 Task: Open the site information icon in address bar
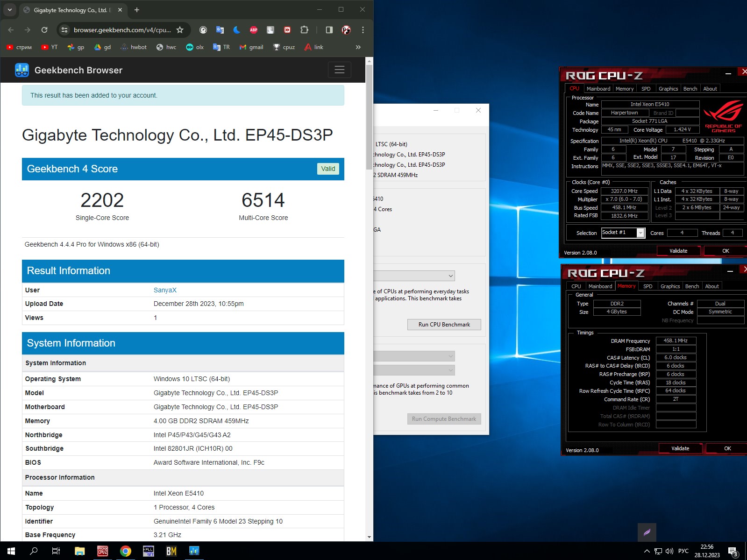coord(64,30)
